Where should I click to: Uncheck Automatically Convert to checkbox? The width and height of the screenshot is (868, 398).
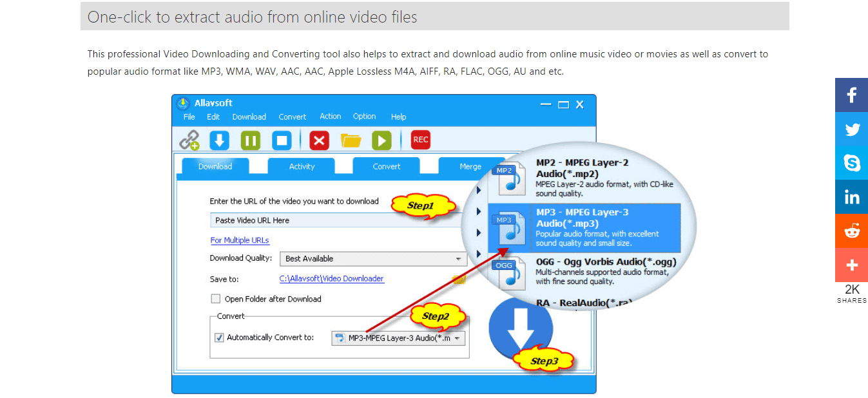[x=219, y=337]
